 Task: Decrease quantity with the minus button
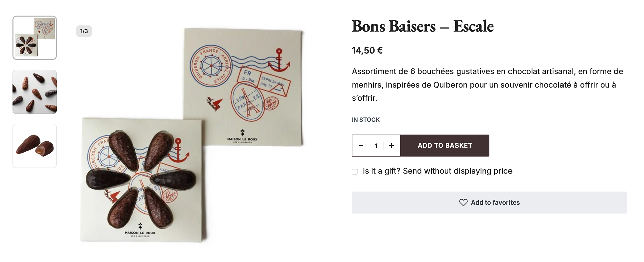point(361,146)
